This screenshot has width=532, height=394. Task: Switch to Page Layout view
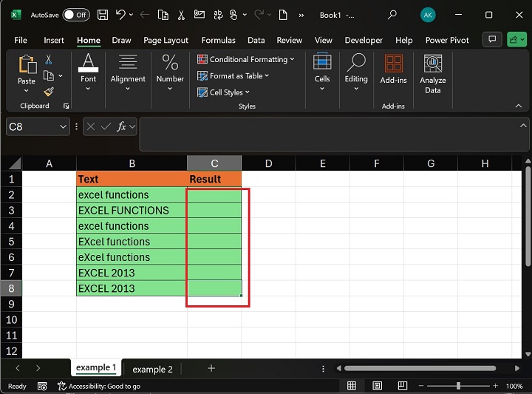(376, 386)
